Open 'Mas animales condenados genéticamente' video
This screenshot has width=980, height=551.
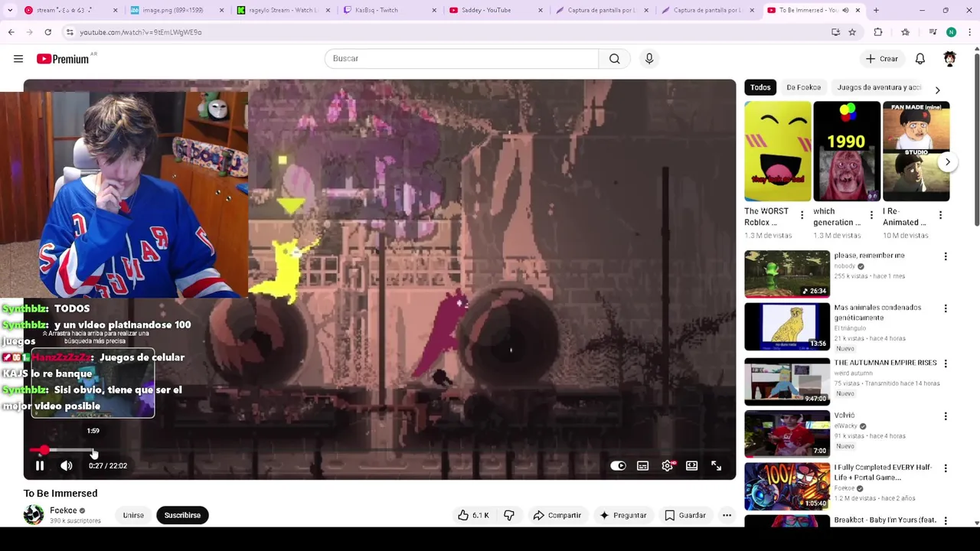pyautogui.click(x=787, y=326)
